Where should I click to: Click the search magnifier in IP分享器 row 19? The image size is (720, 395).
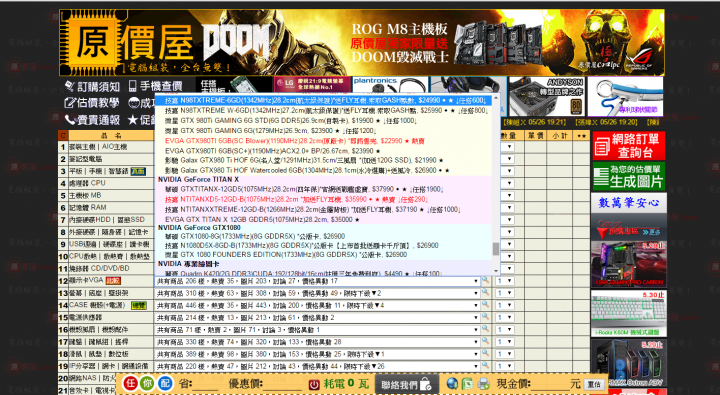[485, 366]
